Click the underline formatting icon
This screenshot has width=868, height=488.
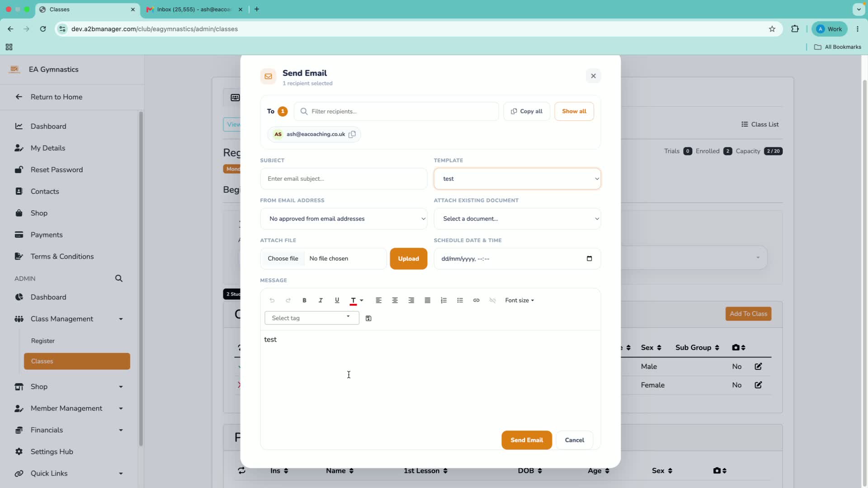337,300
